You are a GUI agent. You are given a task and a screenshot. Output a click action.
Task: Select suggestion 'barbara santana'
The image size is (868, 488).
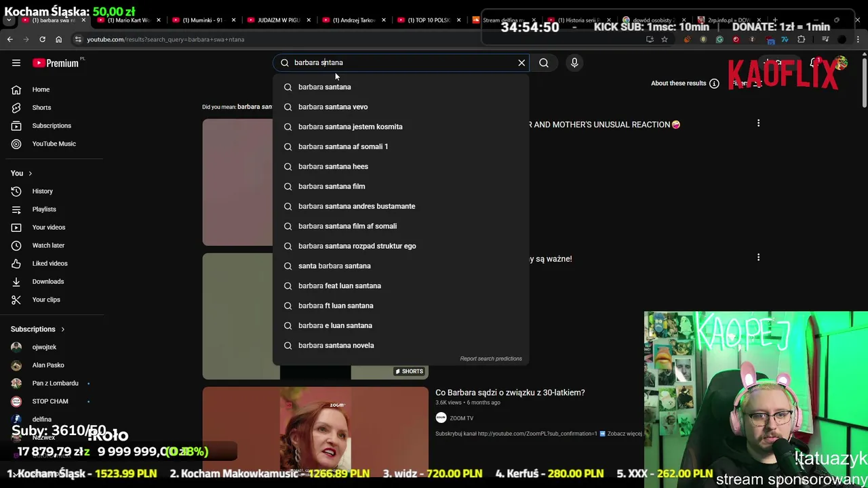pos(401,87)
